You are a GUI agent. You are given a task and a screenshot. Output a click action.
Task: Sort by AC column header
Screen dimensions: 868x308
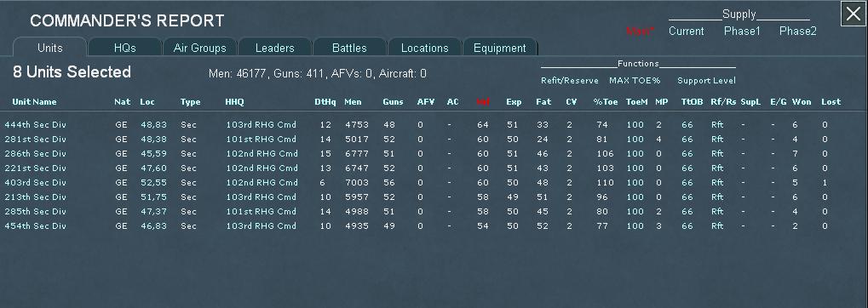453,102
